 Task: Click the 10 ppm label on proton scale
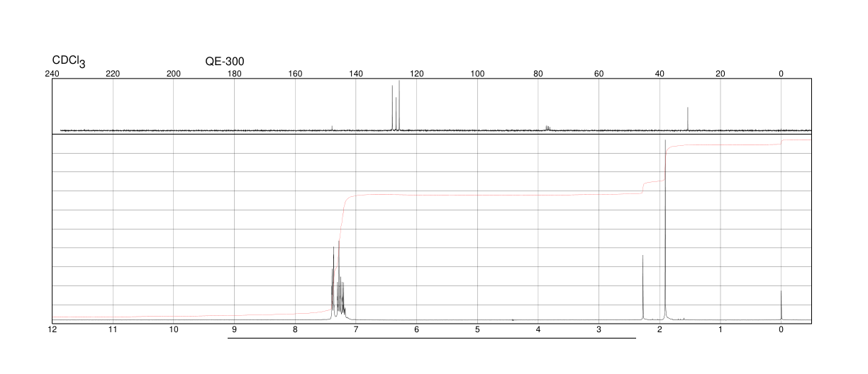pos(174,329)
